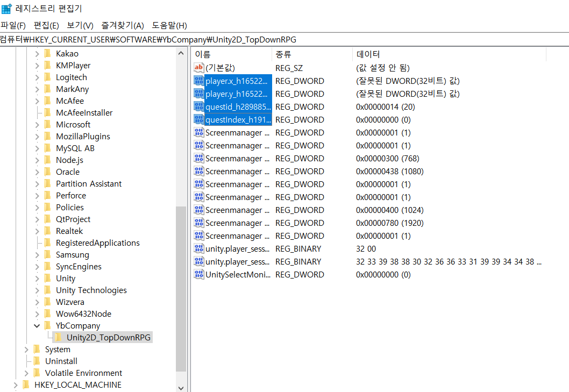
Task: Click the DWORD icon next to questid_h289885
Action: click(x=198, y=106)
